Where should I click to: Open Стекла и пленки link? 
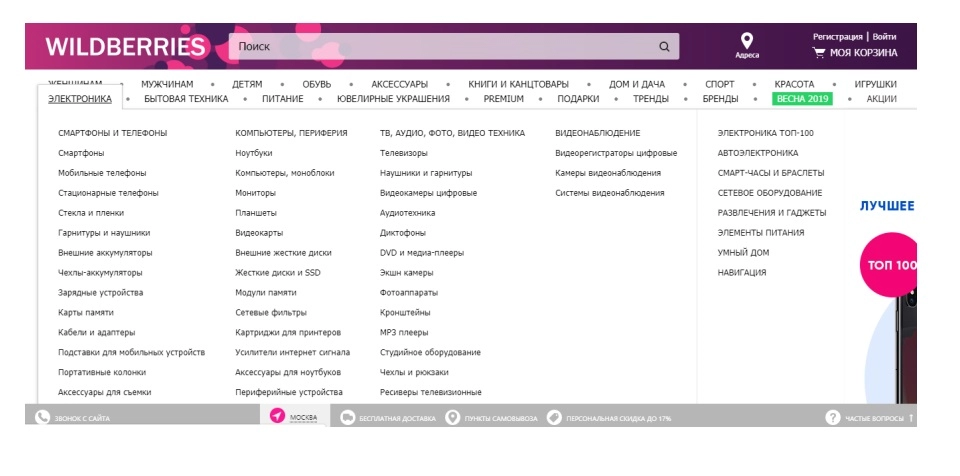[91, 213]
